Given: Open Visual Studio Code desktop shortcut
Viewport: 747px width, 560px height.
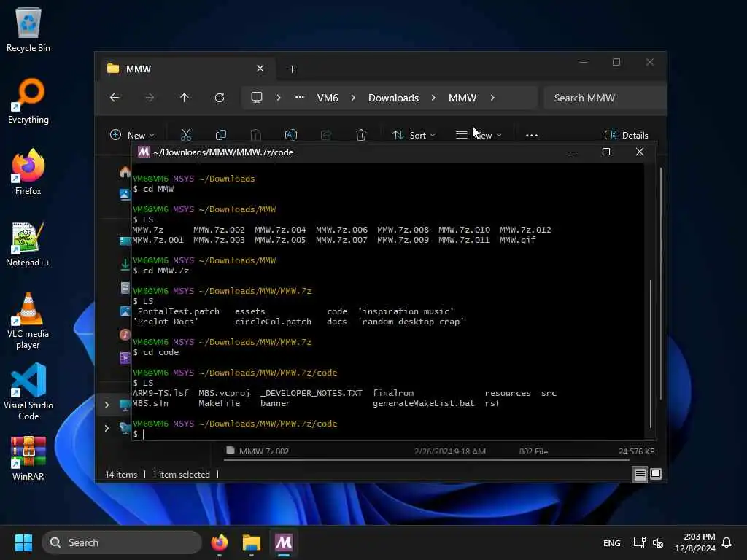Looking at the screenshot, I should click(28, 392).
